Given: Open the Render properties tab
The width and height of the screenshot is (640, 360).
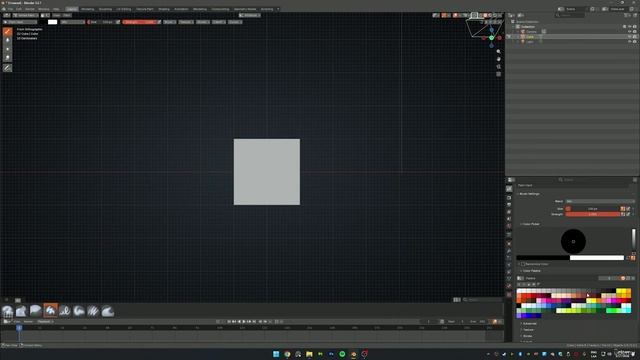Looking at the screenshot, I should click(509, 198).
